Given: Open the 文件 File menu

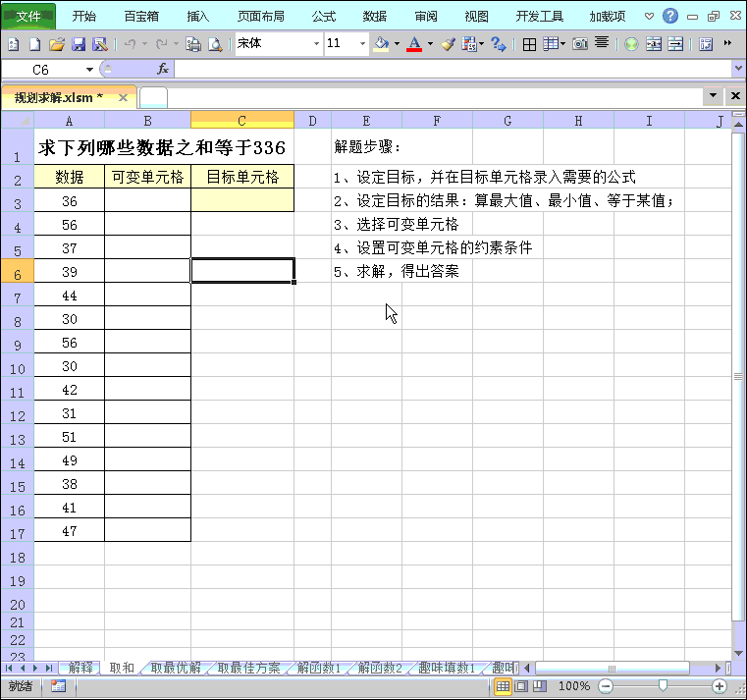Looking at the screenshot, I should (28, 17).
